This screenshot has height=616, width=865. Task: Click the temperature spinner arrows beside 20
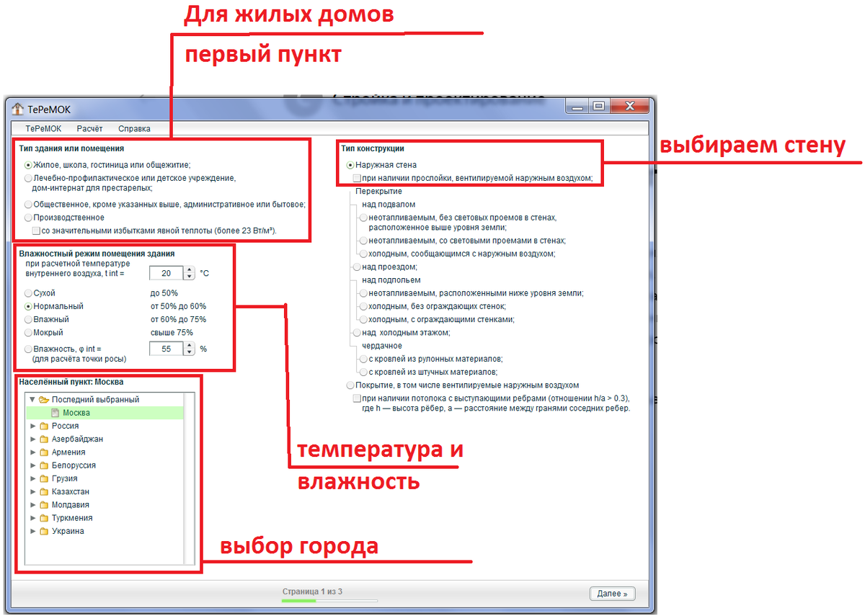(190, 274)
